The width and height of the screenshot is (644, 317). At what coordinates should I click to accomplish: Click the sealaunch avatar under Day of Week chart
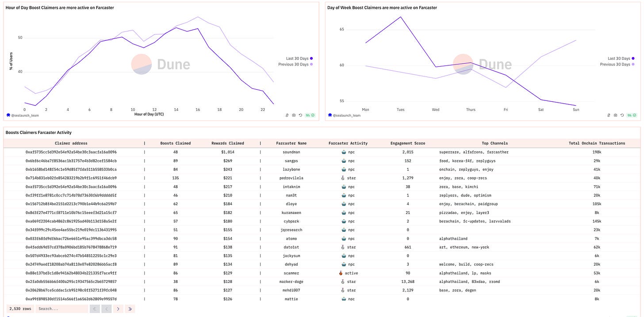pos(330,115)
